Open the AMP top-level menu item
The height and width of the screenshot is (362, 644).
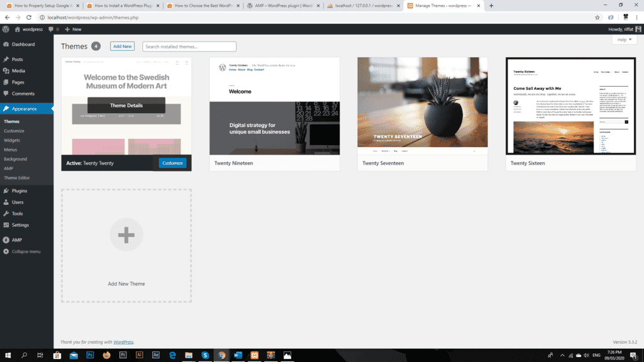coord(17,240)
